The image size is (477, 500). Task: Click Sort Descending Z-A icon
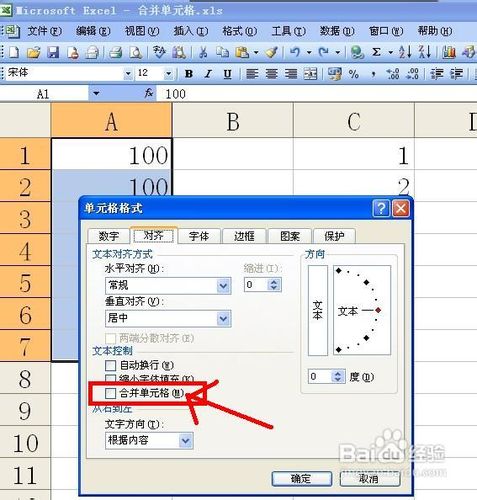pyautogui.click(x=424, y=52)
